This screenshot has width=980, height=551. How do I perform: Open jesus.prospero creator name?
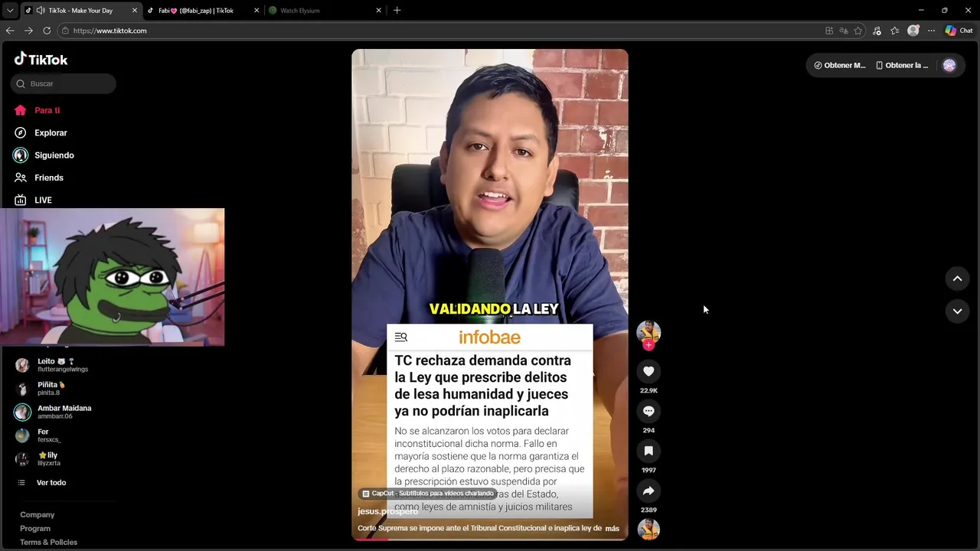[387, 511]
